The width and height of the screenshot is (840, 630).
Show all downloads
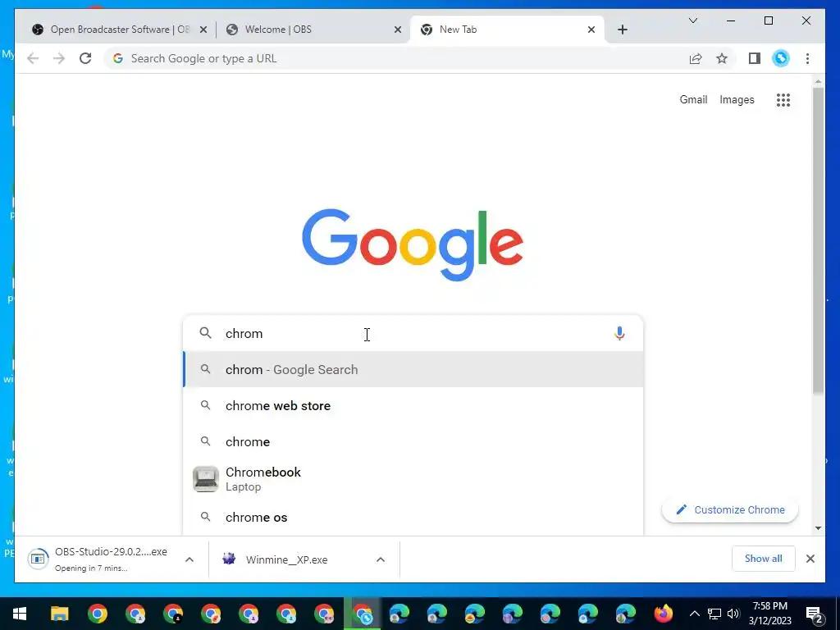pos(764,559)
